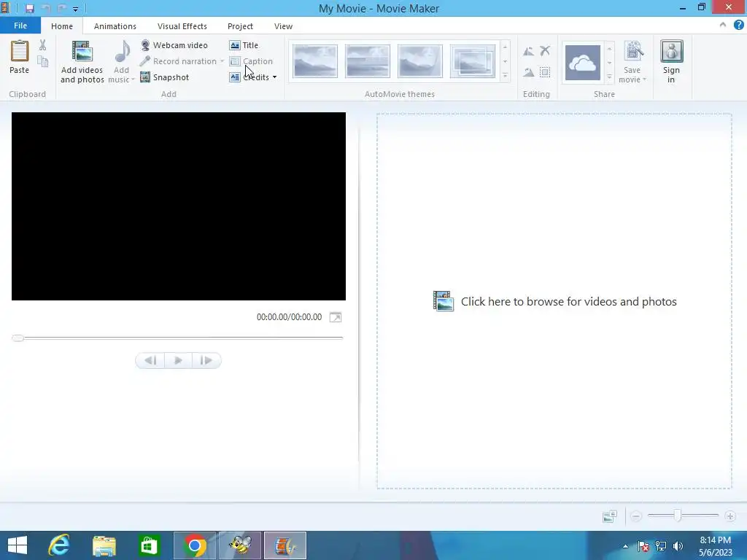This screenshot has width=747, height=560.
Task: Click the Previous frame button
Action: tap(150, 360)
